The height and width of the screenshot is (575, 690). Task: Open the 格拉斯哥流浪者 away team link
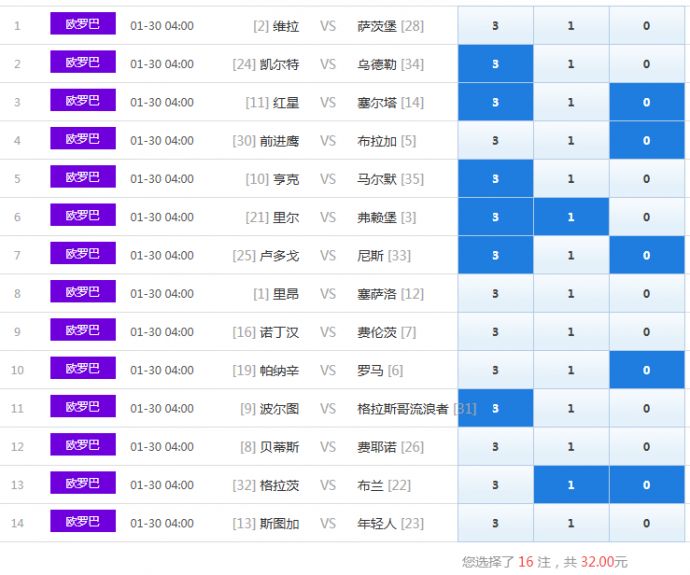pos(403,409)
